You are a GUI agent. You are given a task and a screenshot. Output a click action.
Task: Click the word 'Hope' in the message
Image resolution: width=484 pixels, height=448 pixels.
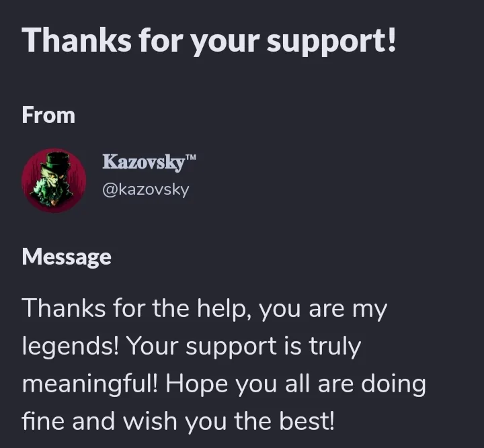click(197, 386)
